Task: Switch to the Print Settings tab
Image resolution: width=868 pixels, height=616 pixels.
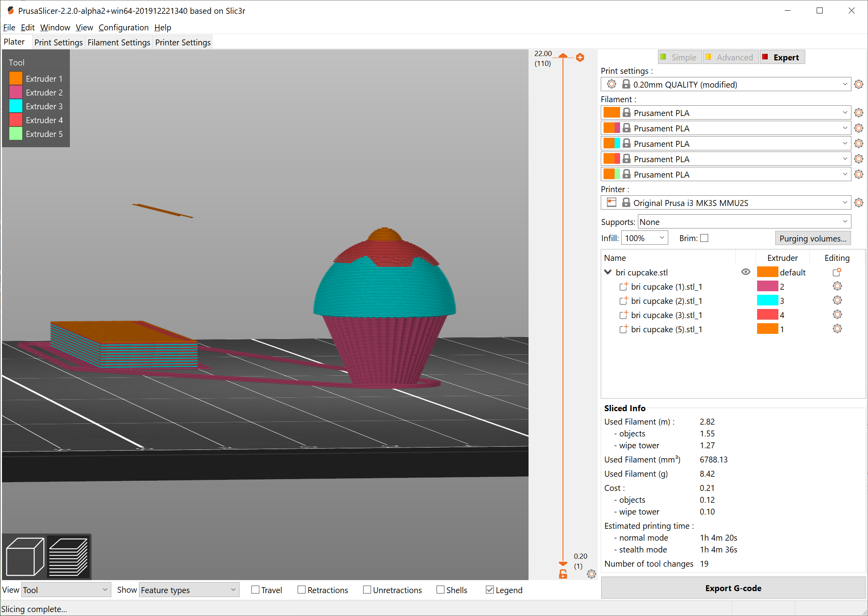Action: click(58, 42)
